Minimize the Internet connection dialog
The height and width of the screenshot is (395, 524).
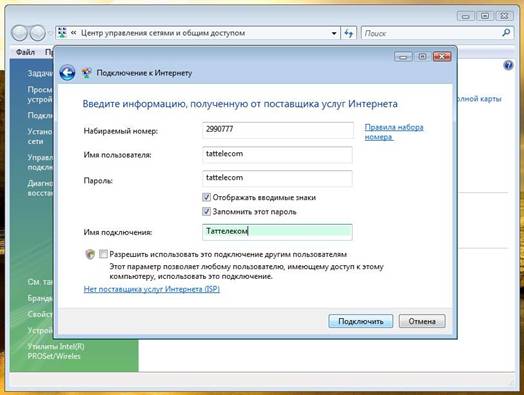coord(403,57)
